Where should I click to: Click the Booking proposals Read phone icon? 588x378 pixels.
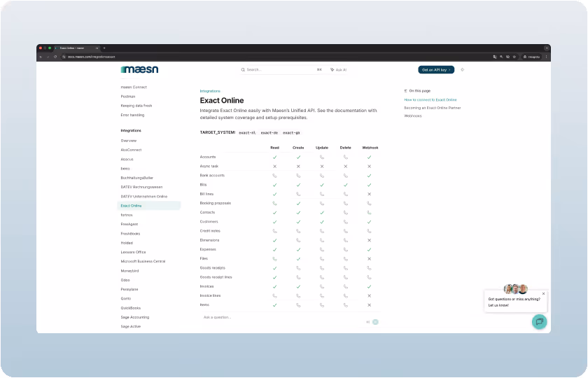coord(275,203)
